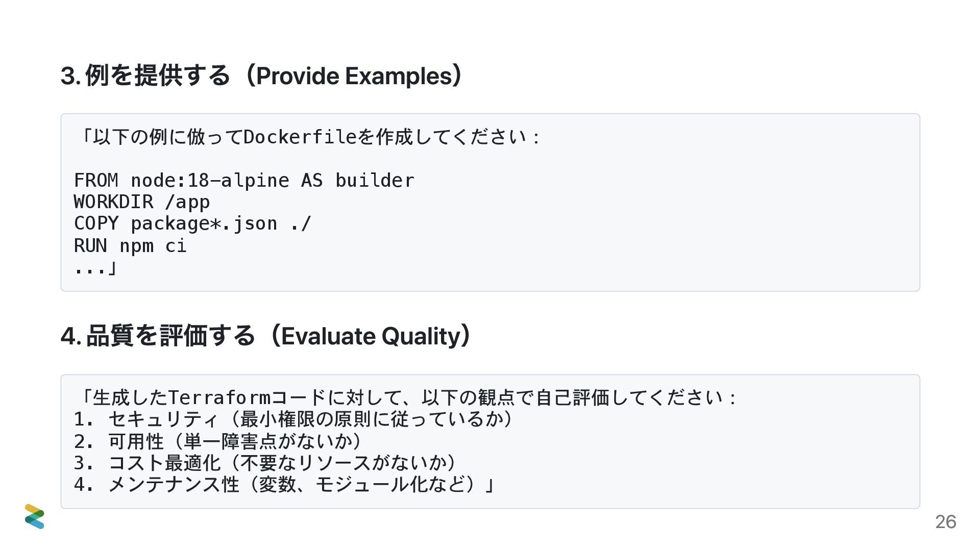Click the "...」" ending line of the Dockerfile example
The width and height of the screenshot is (980, 551).
click(95, 268)
